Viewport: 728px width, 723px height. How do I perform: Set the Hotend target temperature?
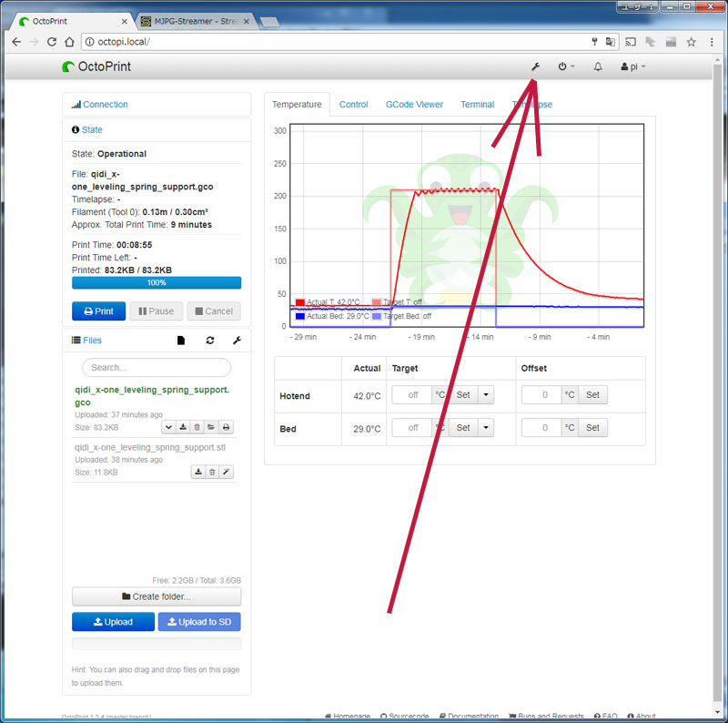[463, 395]
